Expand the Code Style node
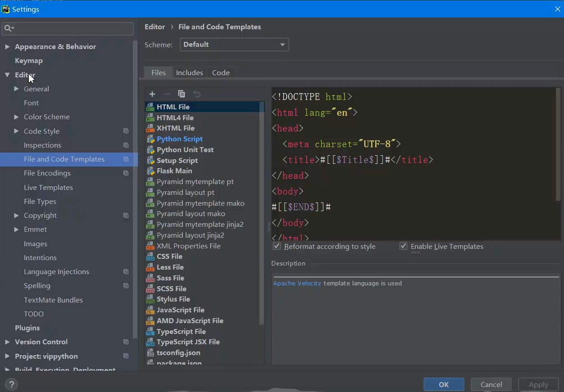This screenshot has height=392, width=564. pos(16,131)
